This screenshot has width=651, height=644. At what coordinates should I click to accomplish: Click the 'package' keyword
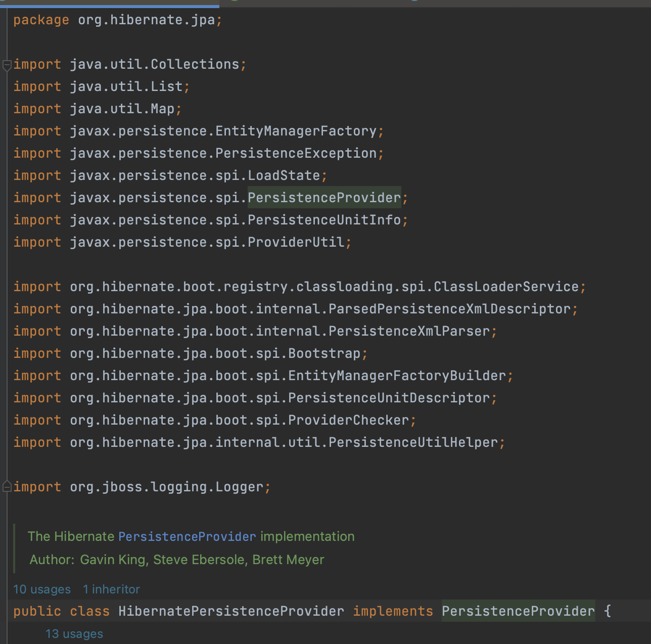pyautogui.click(x=41, y=20)
